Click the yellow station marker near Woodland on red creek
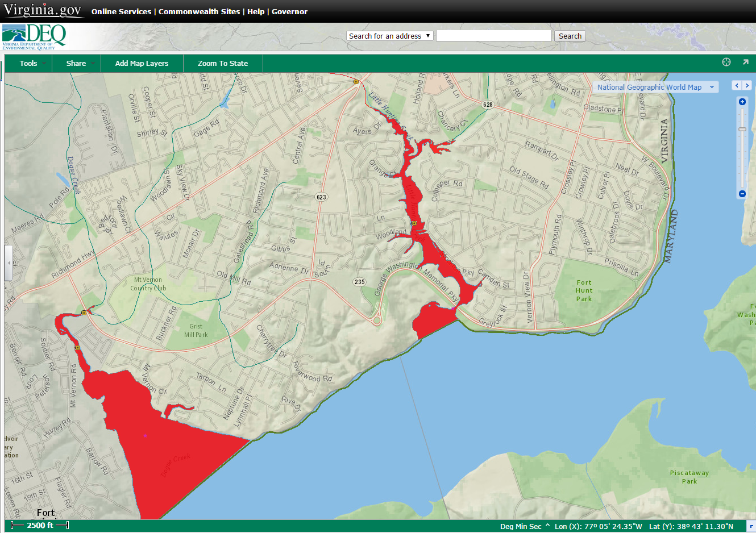This screenshot has width=756, height=533. [x=414, y=223]
